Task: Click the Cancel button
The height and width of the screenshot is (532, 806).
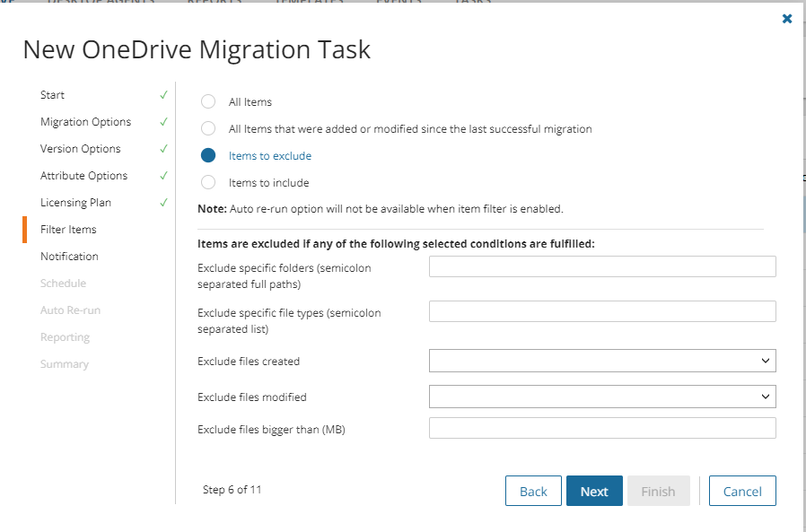Action: (743, 491)
